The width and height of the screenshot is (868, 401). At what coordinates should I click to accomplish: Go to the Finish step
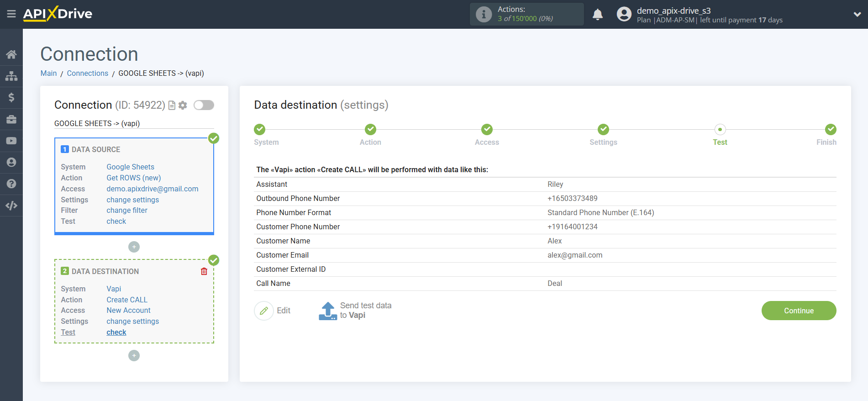(x=831, y=129)
